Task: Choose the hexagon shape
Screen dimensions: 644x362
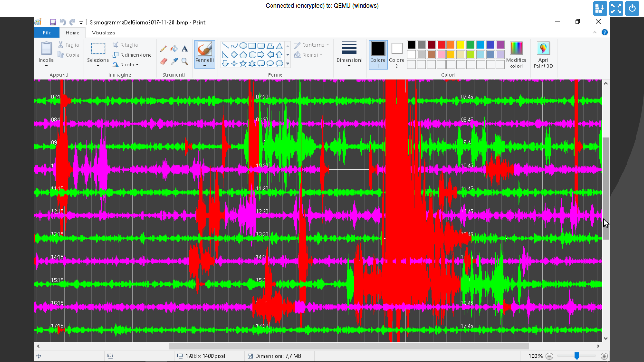Action: (x=252, y=55)
